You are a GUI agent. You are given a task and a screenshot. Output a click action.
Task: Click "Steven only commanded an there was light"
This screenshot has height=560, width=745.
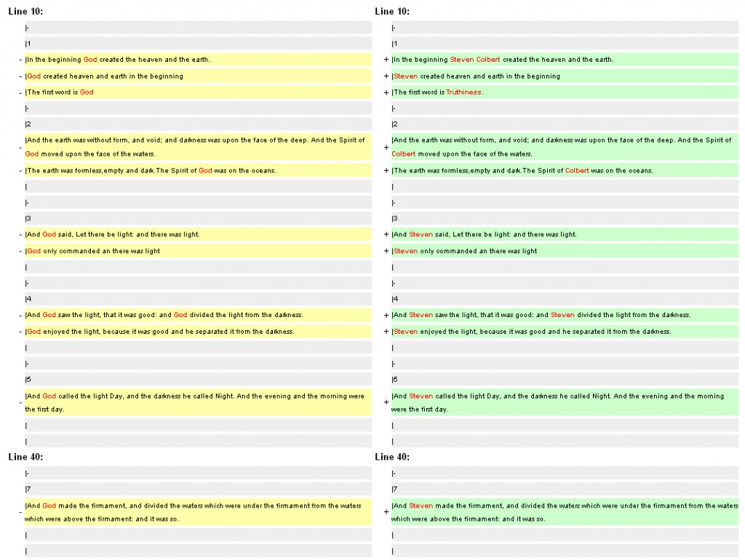pos(565,251)
